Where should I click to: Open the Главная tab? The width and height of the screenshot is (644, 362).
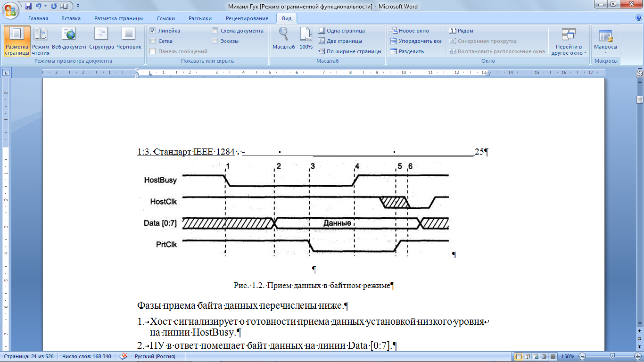(x=38, y=18)
